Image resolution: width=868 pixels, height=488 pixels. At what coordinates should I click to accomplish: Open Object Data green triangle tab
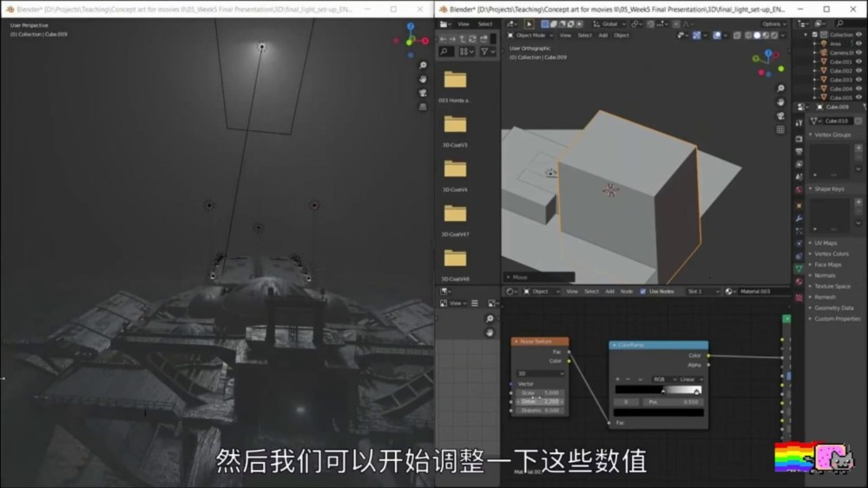click(799, 268)
